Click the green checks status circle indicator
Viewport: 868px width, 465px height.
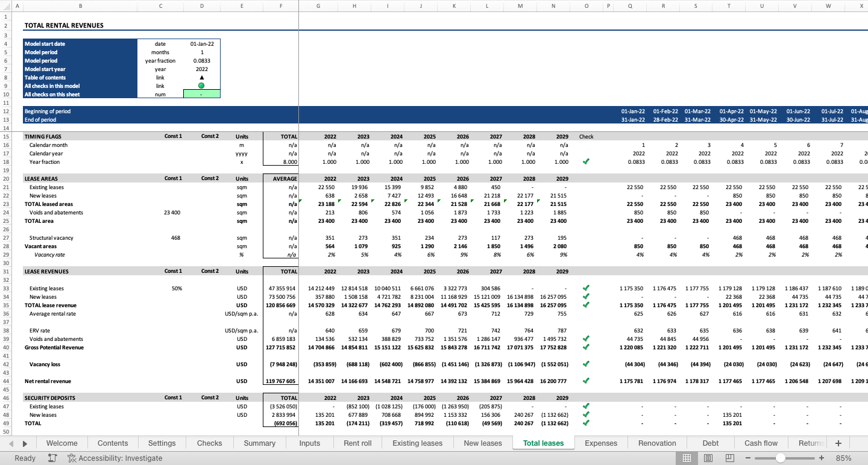point(201,86)
